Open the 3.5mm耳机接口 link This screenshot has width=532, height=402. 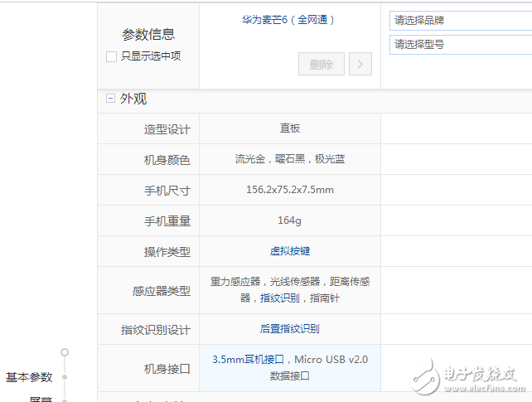(x=248, y=359)
